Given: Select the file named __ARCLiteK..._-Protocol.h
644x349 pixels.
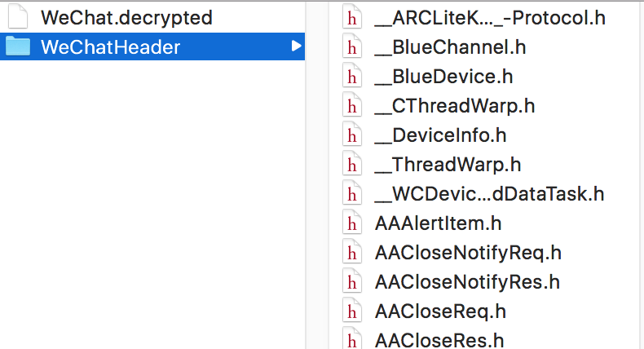Looking at the screenshot, I should 490,18.
